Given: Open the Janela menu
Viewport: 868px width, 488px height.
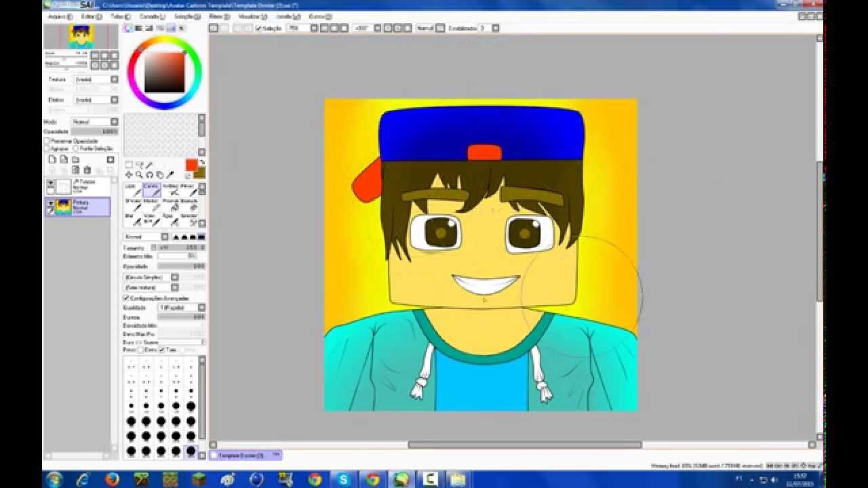Looking at the screenshot, I should (x=288, y=16).
